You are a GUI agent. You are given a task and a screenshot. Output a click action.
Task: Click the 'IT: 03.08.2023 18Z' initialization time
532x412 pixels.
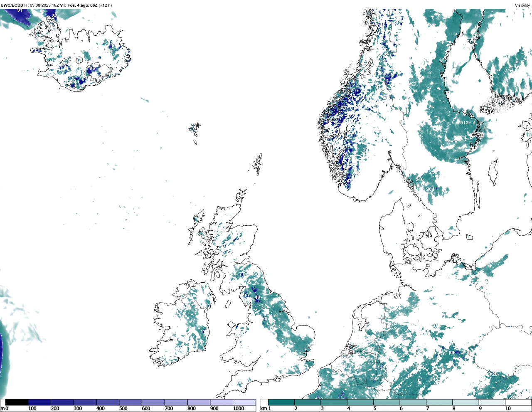pyautogui.click(x=42, y=5)
